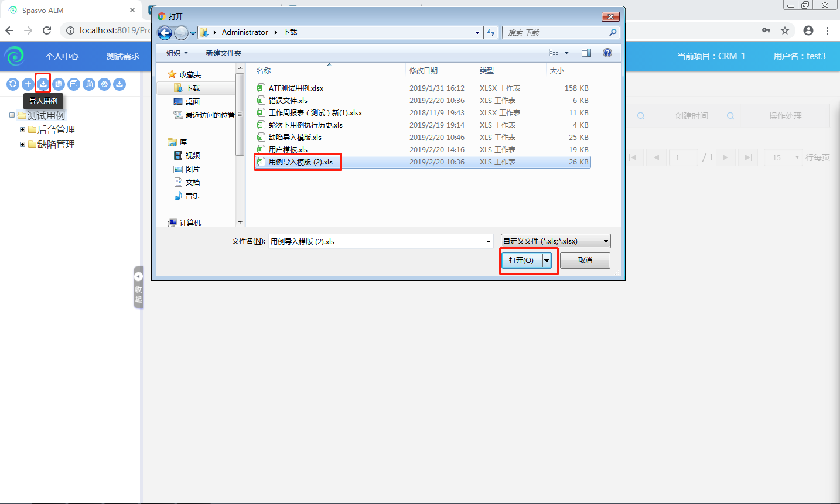840x504 pixels.
Task: Go back using the file dialog's back arrow
Action: coord(165,33)
